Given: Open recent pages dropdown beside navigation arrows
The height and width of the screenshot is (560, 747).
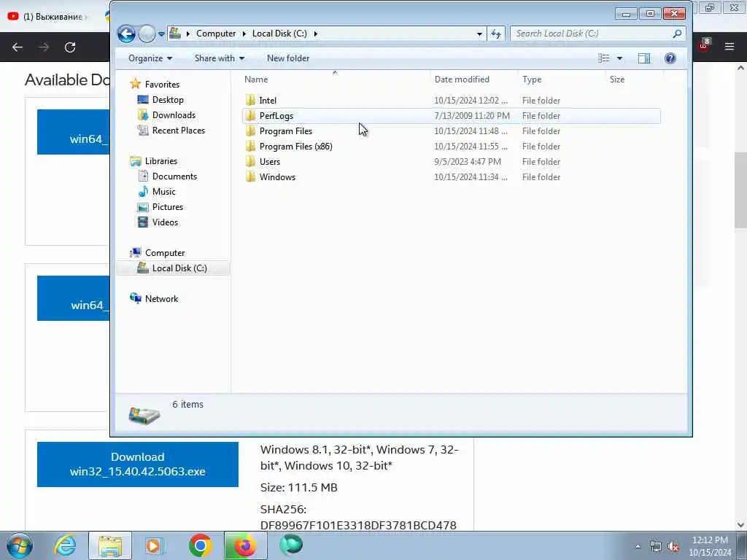Looking at the screenshot, I should (x=161, y=34).
